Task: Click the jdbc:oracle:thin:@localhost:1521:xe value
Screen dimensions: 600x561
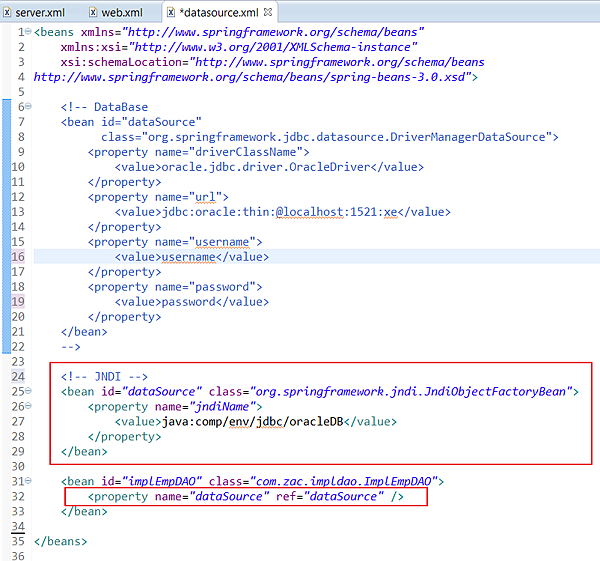Action: (279, 212)
